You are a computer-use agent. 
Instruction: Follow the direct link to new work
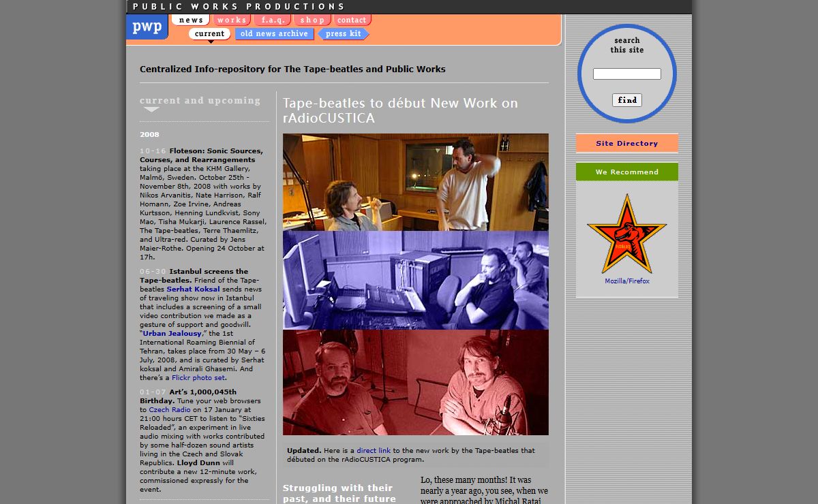pyautogui.click(x=374, y=450)
